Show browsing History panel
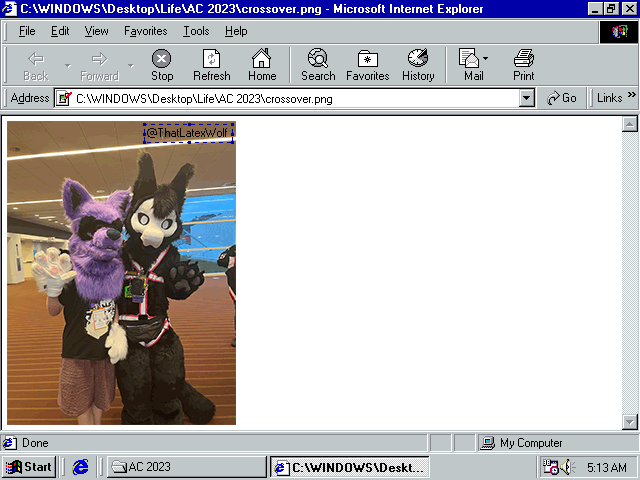640x480 pixels. point(418,64)
